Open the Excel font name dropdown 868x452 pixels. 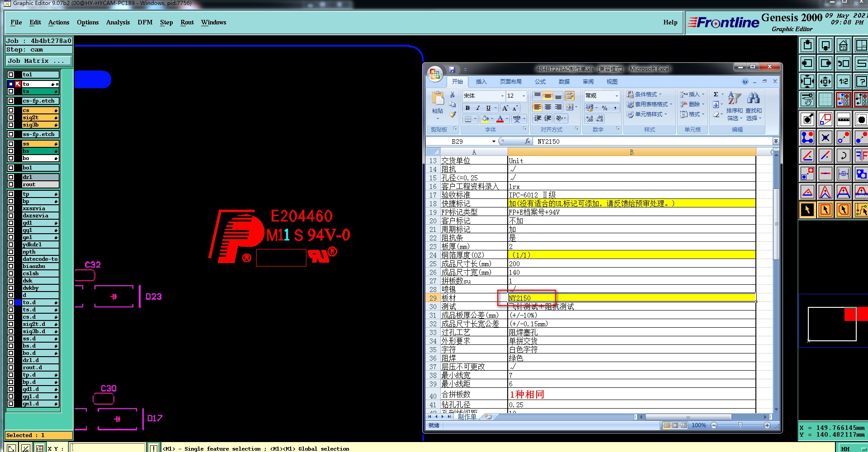(x=502, y=96)
